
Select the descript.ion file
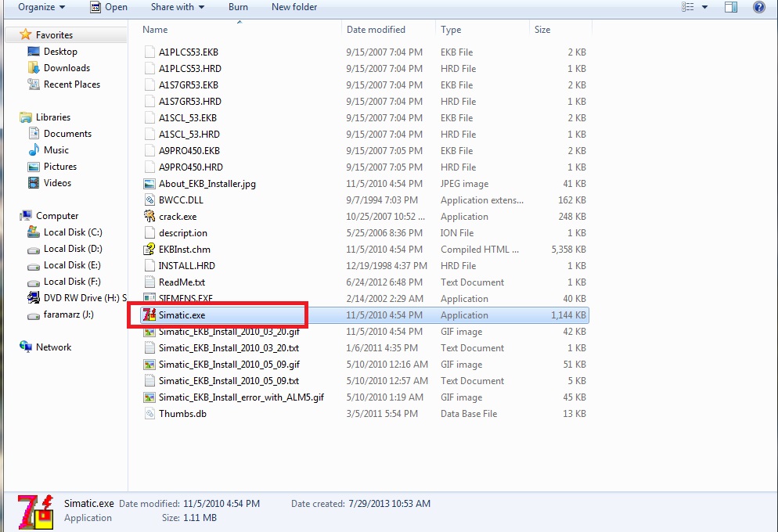(182, 232)
